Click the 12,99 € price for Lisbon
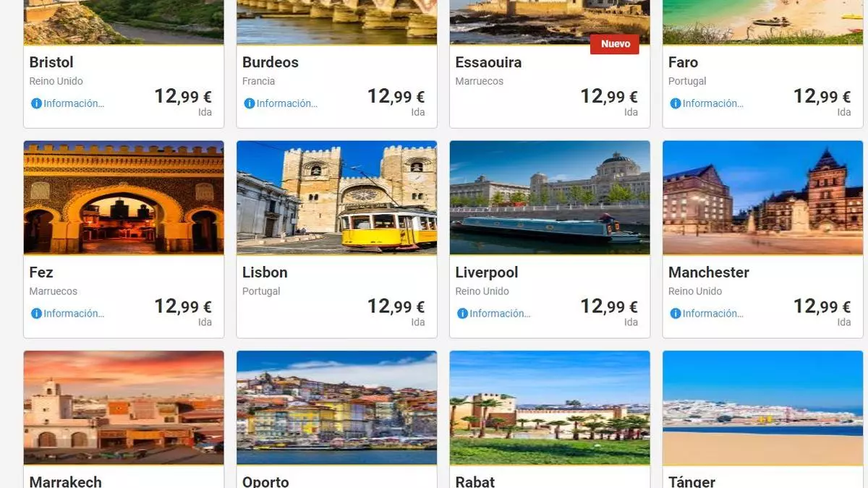 [x=396, y=307]
